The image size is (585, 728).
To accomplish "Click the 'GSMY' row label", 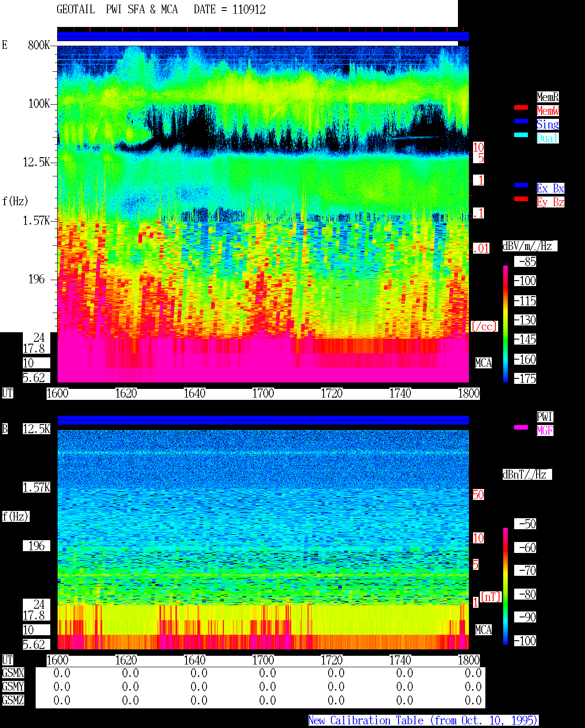I will 13,686.
